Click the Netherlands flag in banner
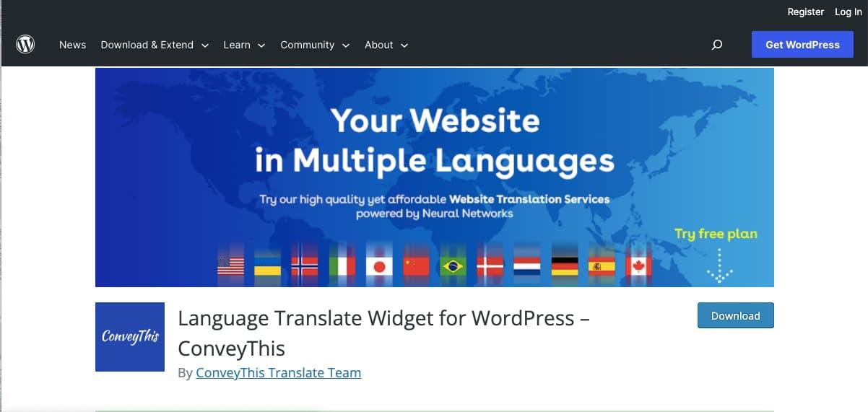Screen dimensions: 868x412 point(527,267)
